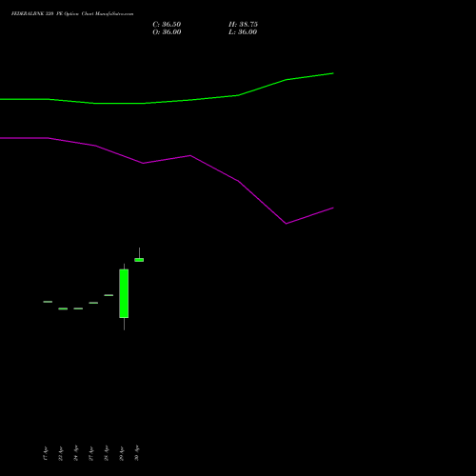Click the right end of purple line
Viewport: 476px width, 476px height.
point(332,208)
